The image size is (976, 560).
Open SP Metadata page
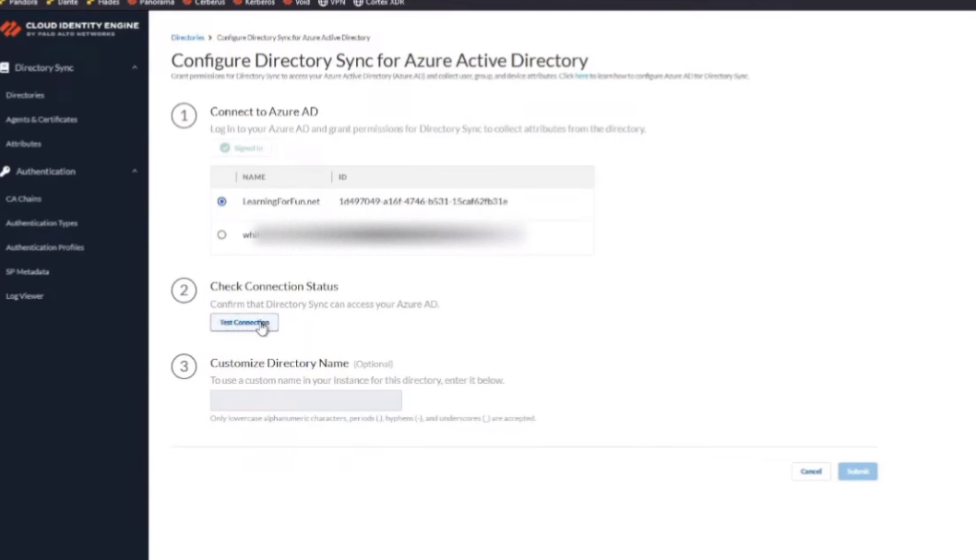[28, 272]
